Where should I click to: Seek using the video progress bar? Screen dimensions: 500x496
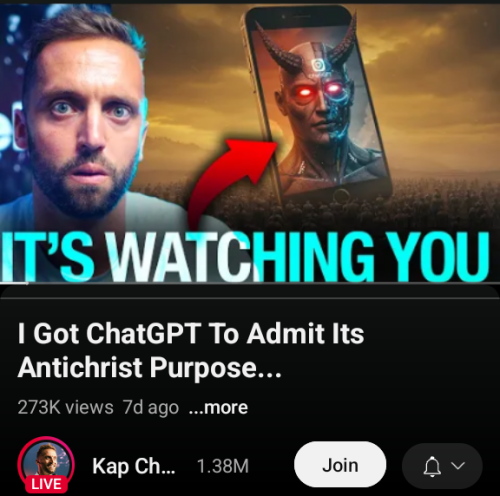(x=250, y=283)
